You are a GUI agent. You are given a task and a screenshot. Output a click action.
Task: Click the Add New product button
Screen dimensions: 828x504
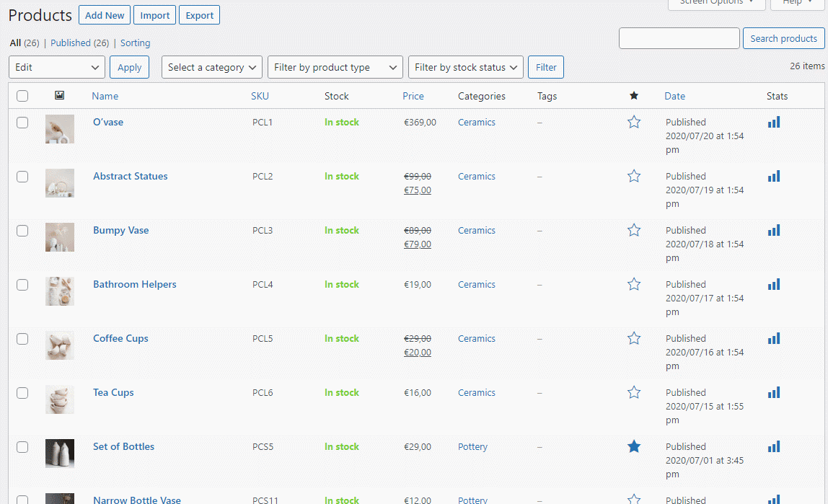pos(105,15)
